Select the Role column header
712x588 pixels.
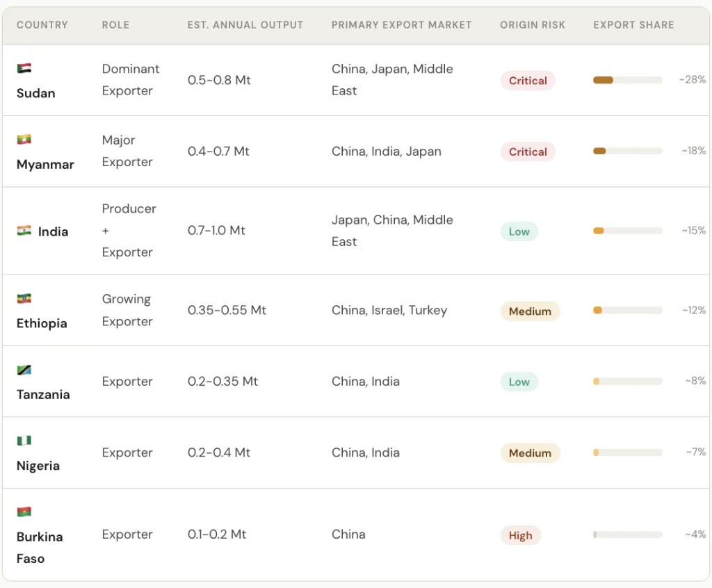click(116, 25)
